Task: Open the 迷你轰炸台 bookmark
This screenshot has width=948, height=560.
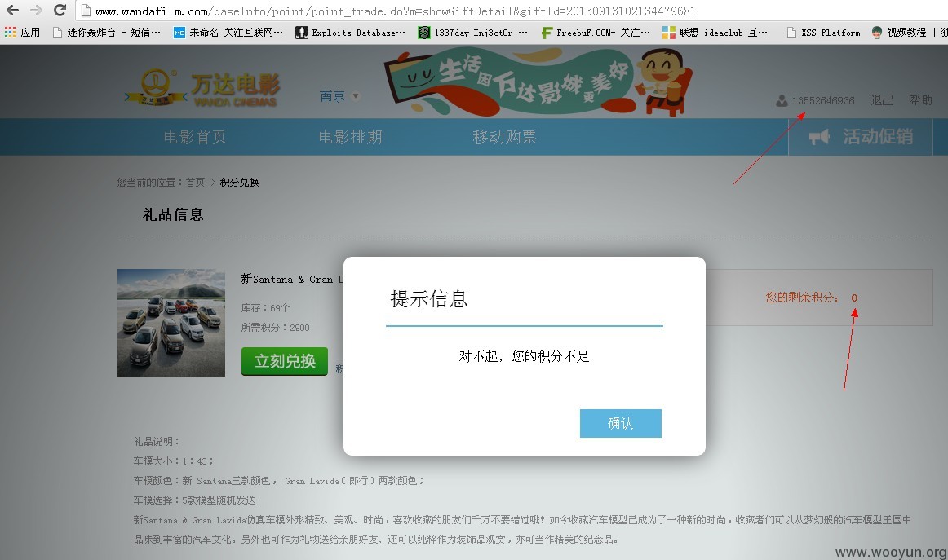Action: [x=107, y=33]
